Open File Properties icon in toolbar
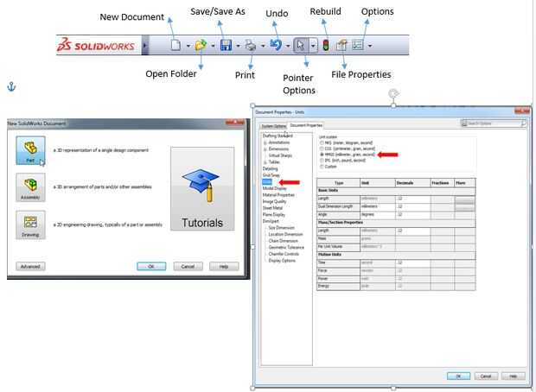The image size is (536, 392). point(341,45)
